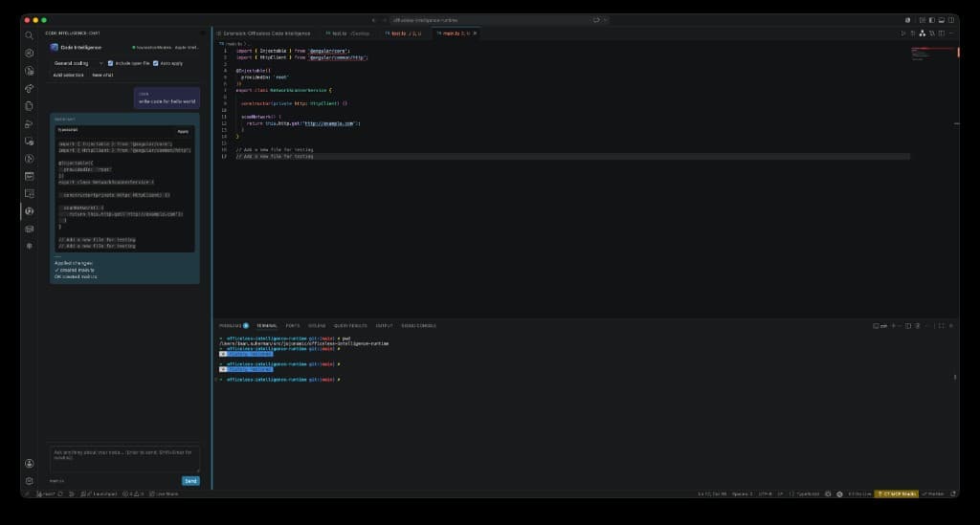Screen dimensions: 980x525
Task: Open the General coding mode dropdown
Action: pos(78,63)
